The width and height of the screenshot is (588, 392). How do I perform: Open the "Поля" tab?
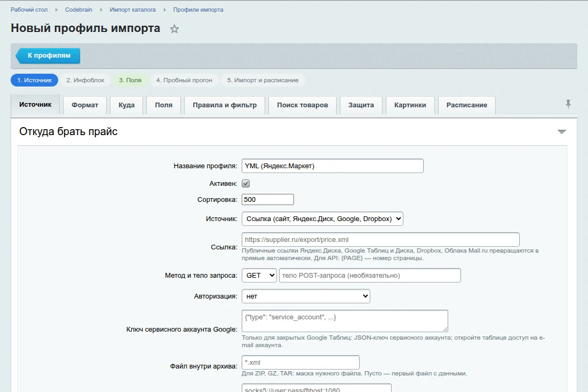(163, 105)
